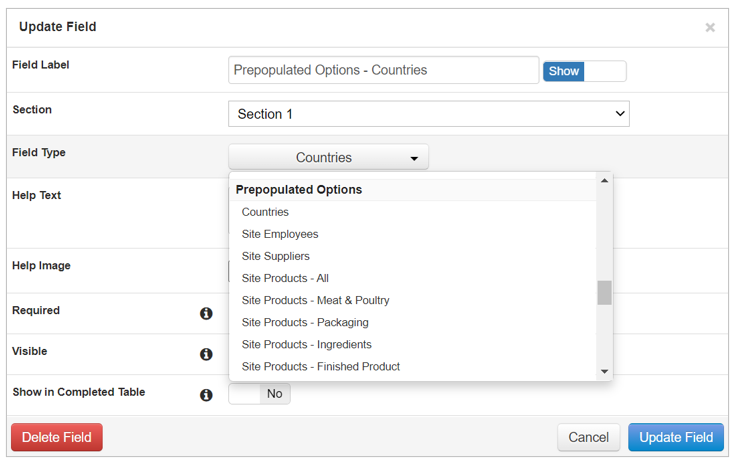Select Countries from the options list
Viewport: 737px width, 460px height.
click(265, 212)
